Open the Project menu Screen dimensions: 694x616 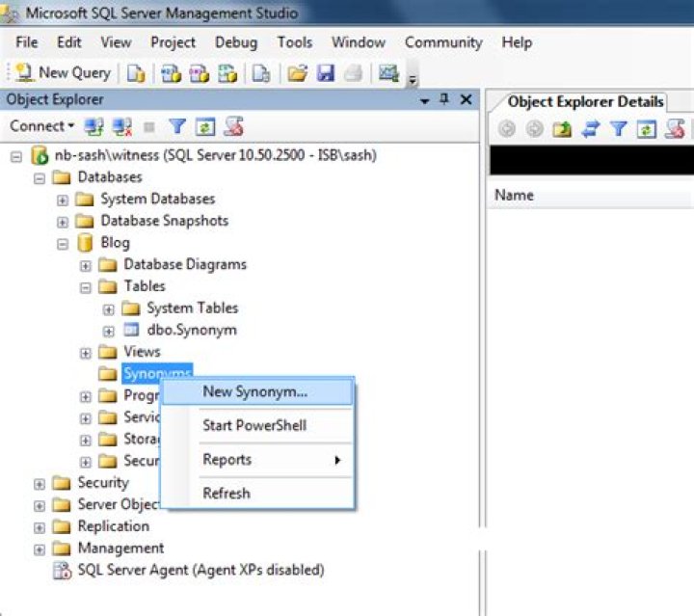pos(173,42)
